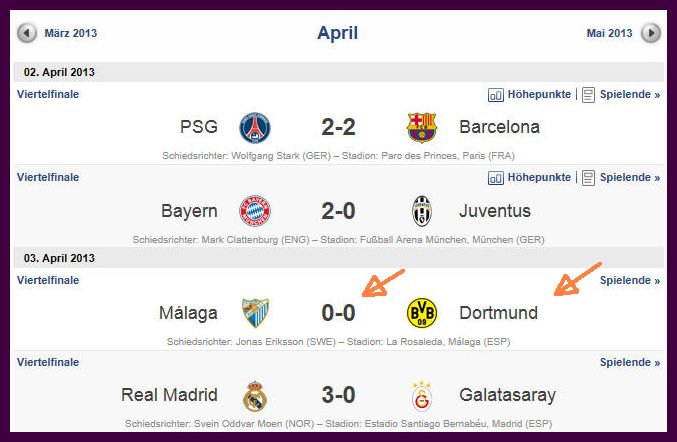Open Höhepunkte for PSG vs Barcelona
The image size is (677, 442).
click(x=529, y=95)
